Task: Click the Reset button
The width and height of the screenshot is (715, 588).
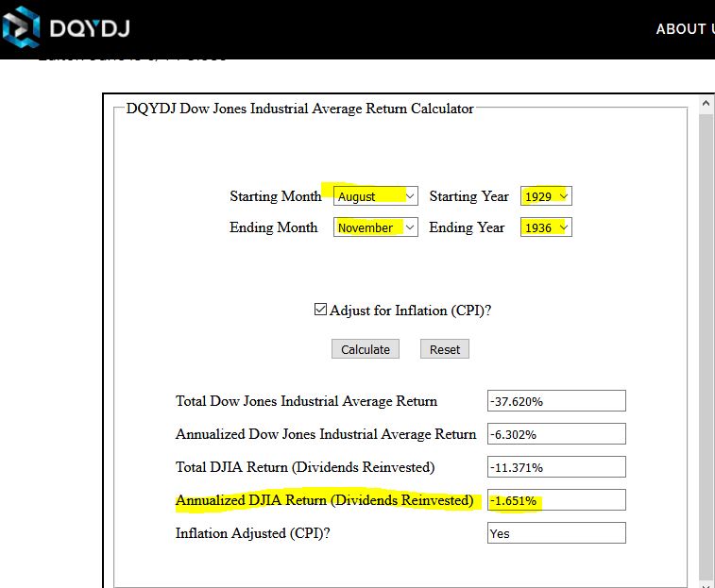Action: coord(445,349)
